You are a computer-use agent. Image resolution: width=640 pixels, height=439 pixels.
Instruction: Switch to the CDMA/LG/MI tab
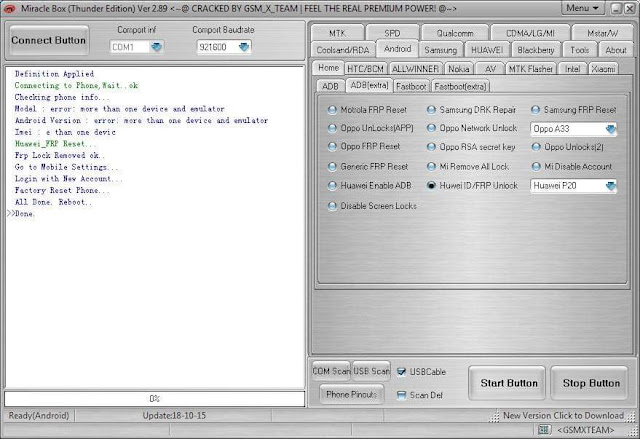tap(530, 33)
